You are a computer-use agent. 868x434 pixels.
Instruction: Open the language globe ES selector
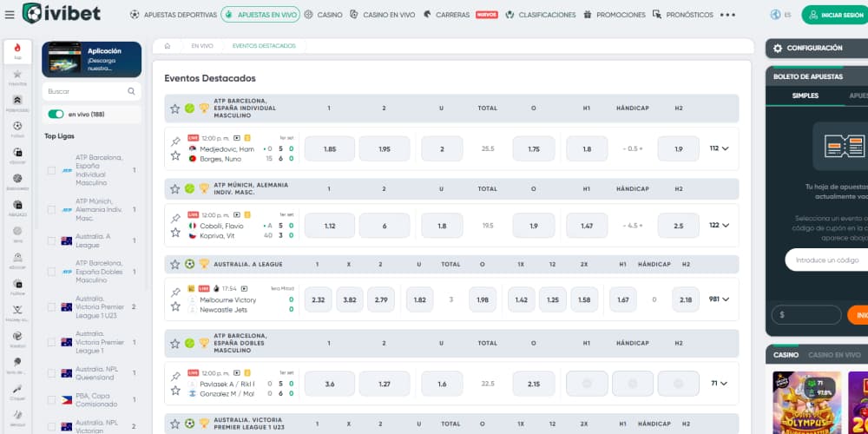(780, 15)
